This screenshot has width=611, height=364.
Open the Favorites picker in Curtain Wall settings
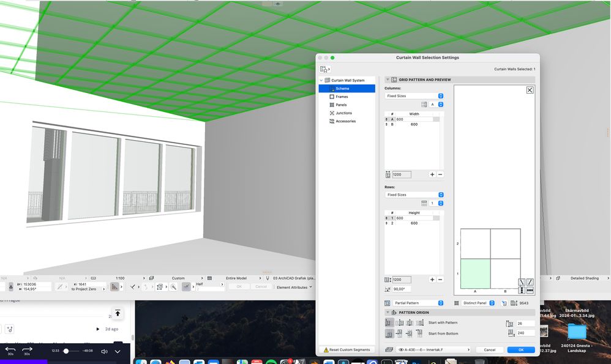coord(324,69)
